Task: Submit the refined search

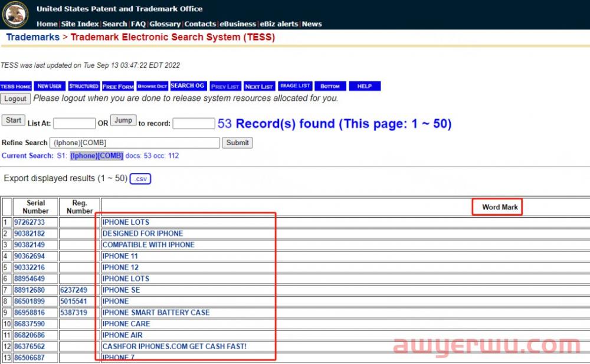Action: [x=237, y=143]
